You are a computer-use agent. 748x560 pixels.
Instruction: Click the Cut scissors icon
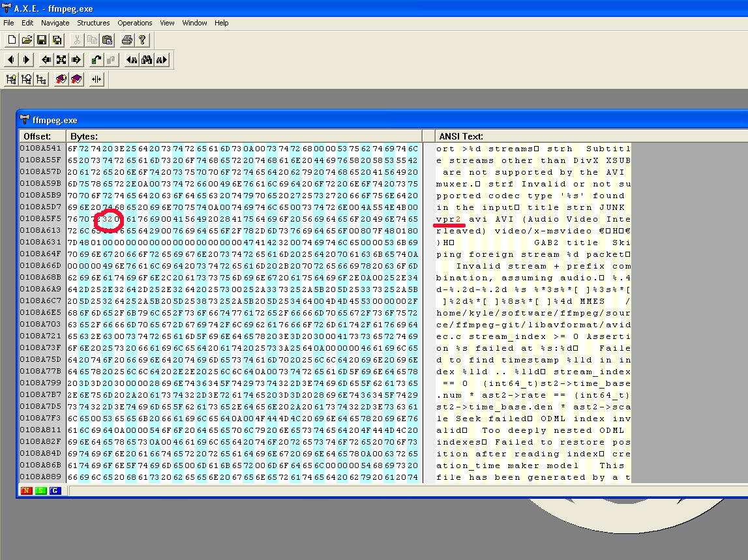tap(77, 40)
